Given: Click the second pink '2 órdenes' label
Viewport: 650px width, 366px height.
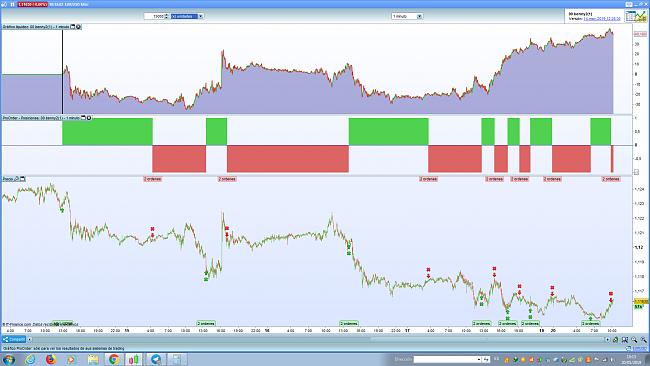Looking at the screenshot, I should click(227, 179).
